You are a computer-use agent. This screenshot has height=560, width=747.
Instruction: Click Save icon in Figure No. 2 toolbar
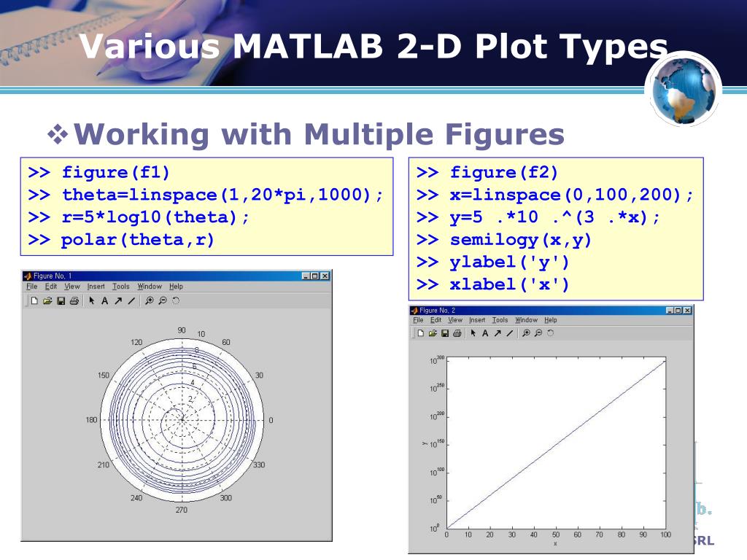pyautogui.click(x=445, y=332)
